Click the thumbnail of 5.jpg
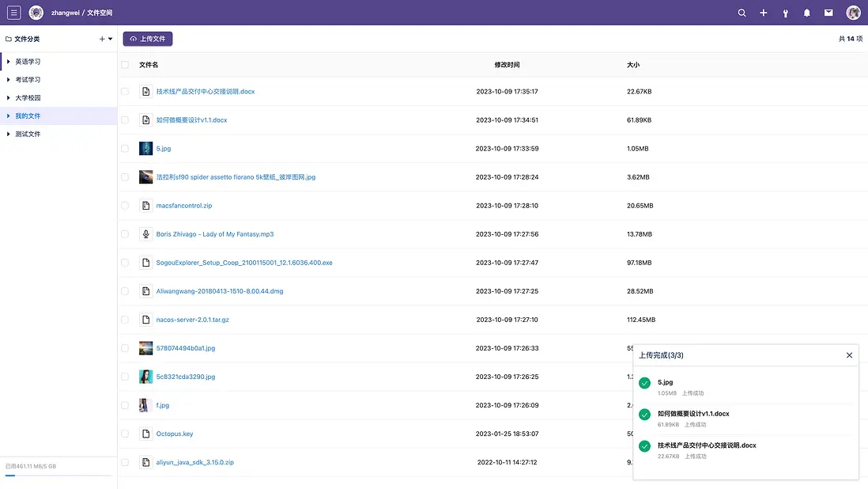 click(145, 149)
